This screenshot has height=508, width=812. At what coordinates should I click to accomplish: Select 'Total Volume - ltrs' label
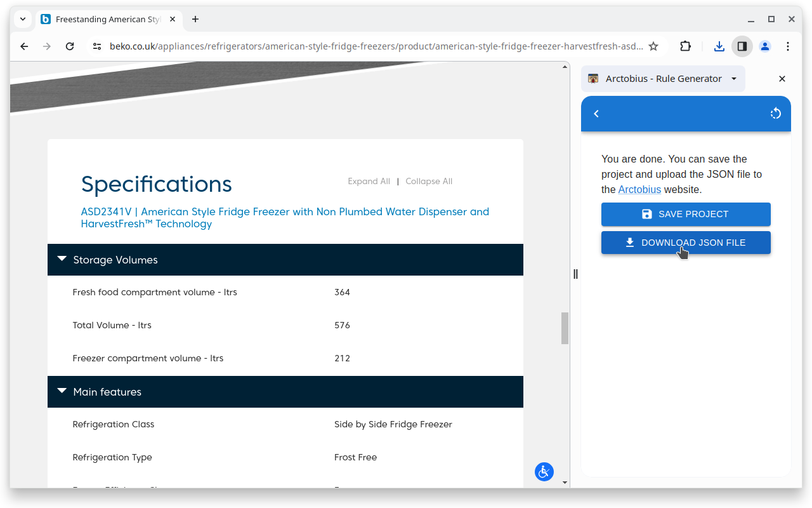pyautogui.click(x=112, y=325)
